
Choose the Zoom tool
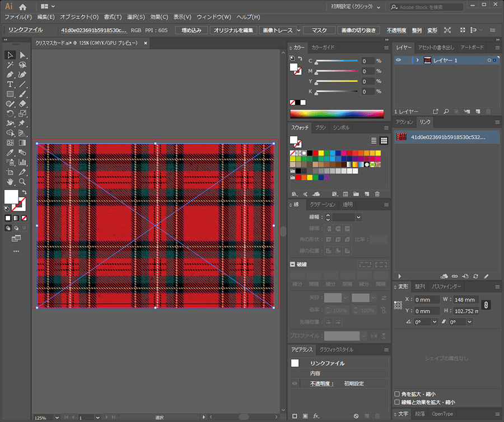(x=22, y=182)
